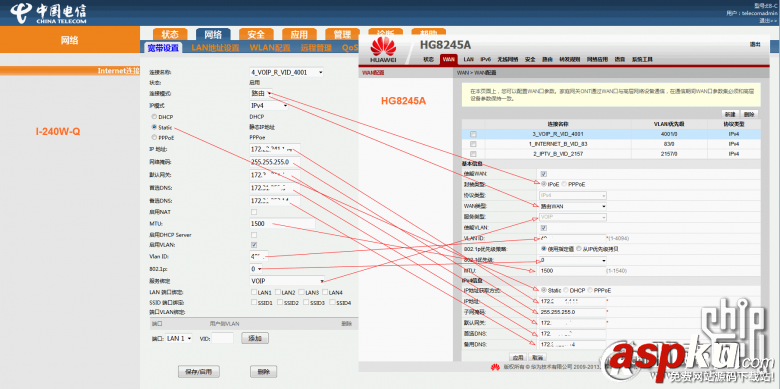Image resolution: width=780 pixels, height=389 pixels.
Task: Check the 1_INTERNET_B_VID_83 row checkbox
Action: (473, 144)
